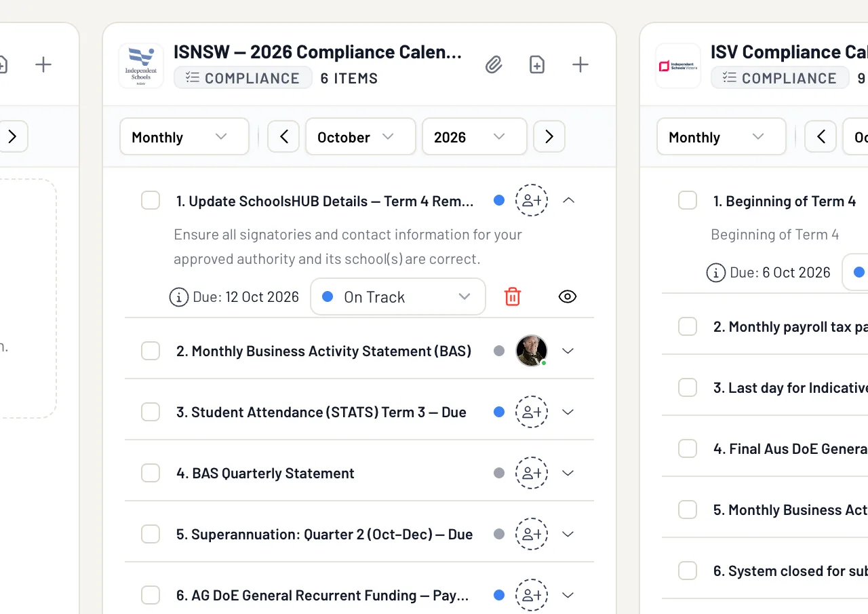868x614 pixels.
Task: Open the Monthly dropdown in ISV card
Action: [x=722, y=137]
